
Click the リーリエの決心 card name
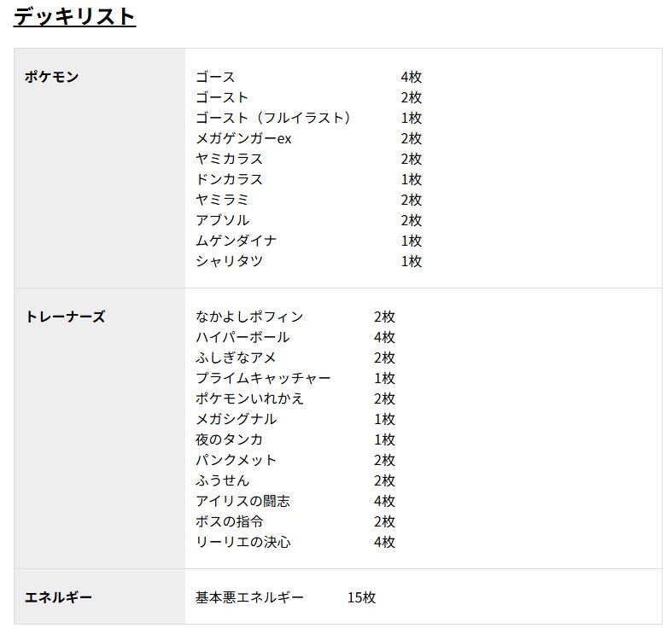(x=243, y=542)
